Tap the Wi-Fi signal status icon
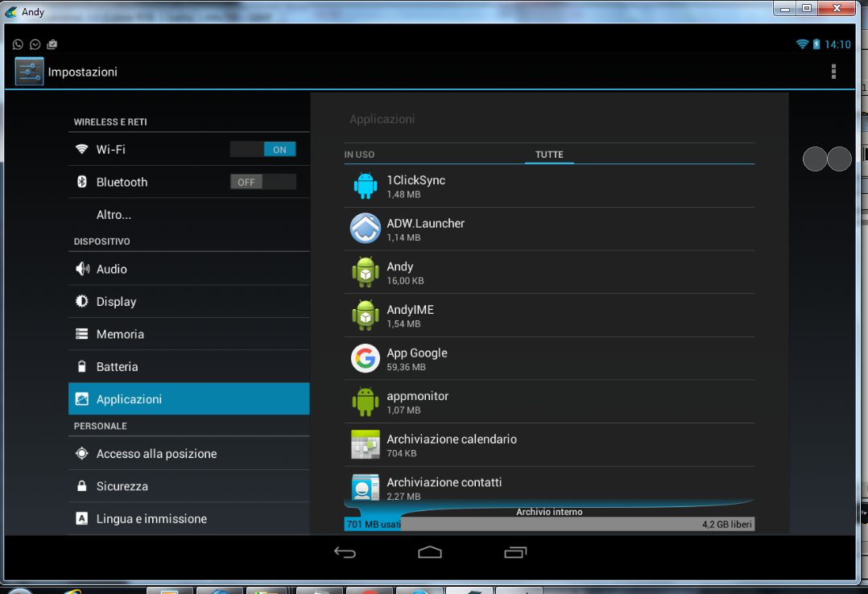Image resolution: width=868 pixels, height=594 pixels. coord(802,44)
